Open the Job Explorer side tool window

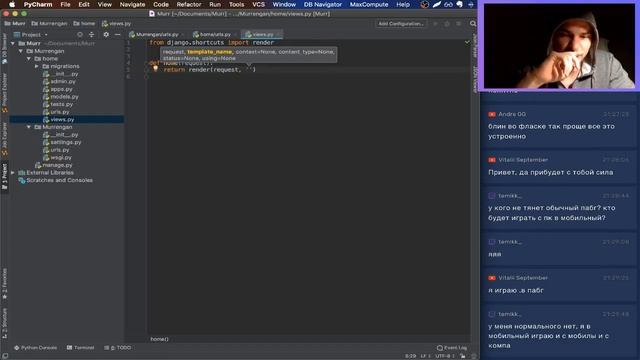point(4,139)
